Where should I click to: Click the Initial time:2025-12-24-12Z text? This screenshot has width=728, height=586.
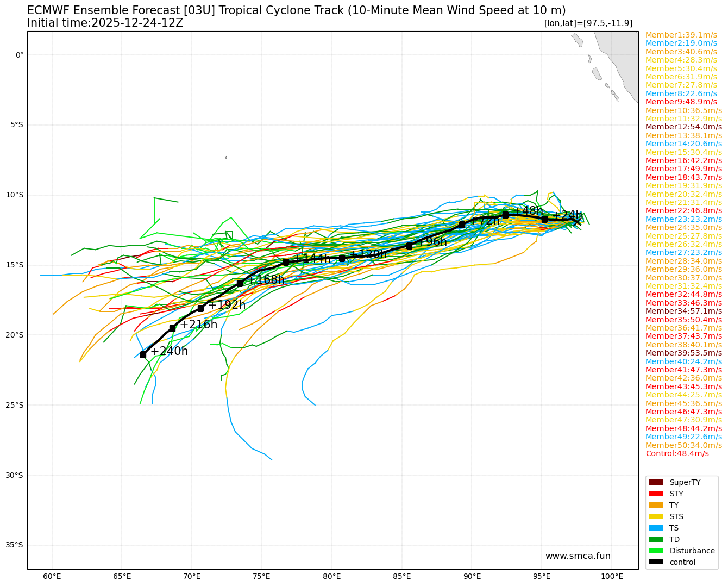(105, 23)
